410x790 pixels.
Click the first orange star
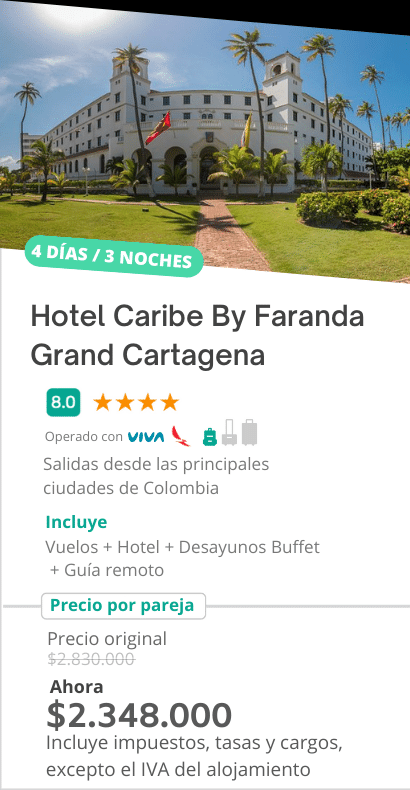[x=102, y=403]
